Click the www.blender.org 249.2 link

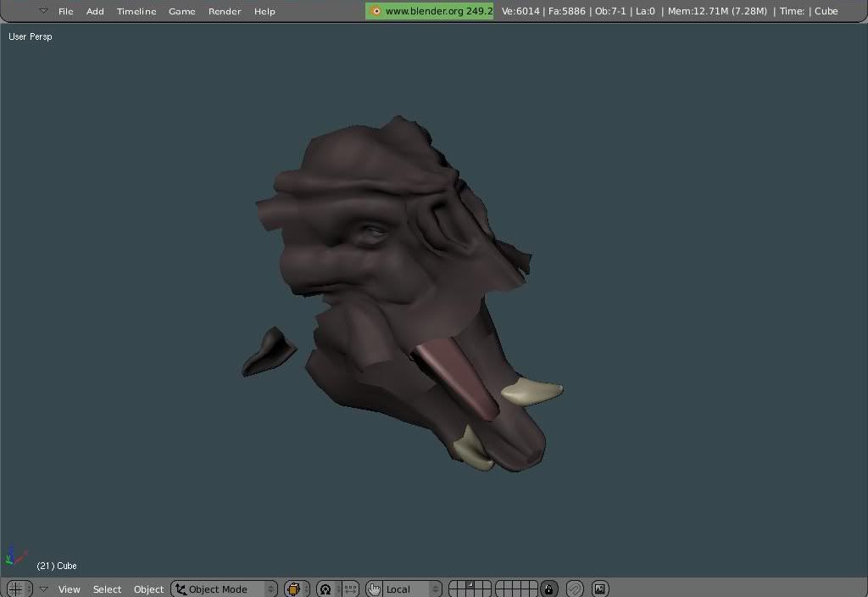click(x=430, y=11)
